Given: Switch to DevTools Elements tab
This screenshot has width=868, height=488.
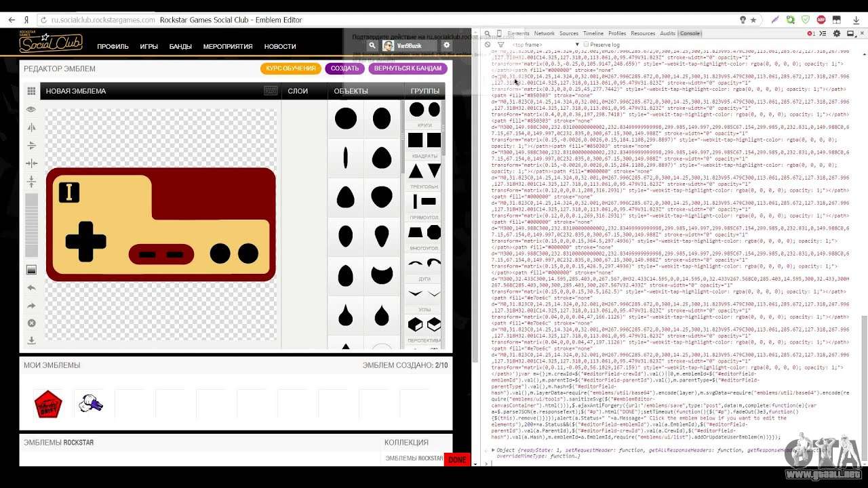Looking at the screenshot, I should tap(518, 33).
